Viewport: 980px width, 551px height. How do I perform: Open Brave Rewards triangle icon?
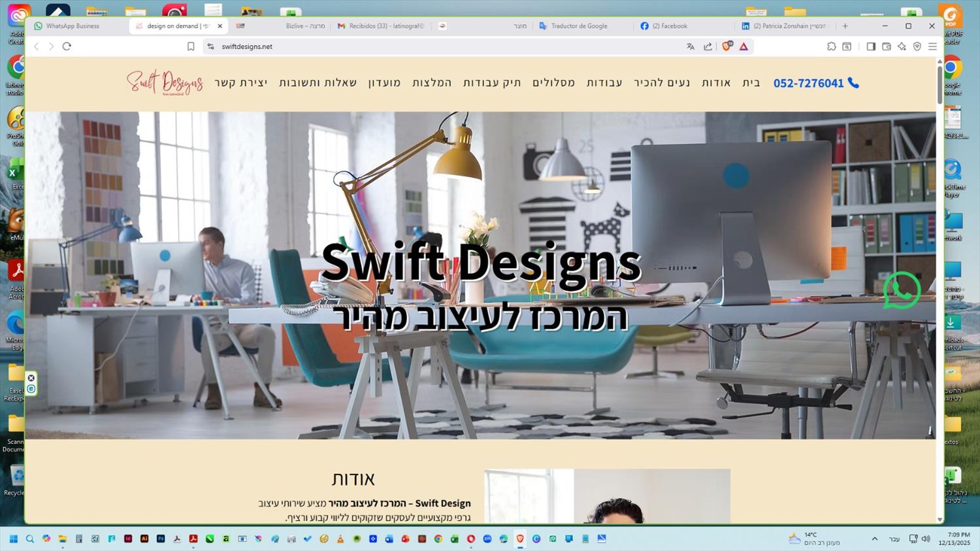click(743, 46)
